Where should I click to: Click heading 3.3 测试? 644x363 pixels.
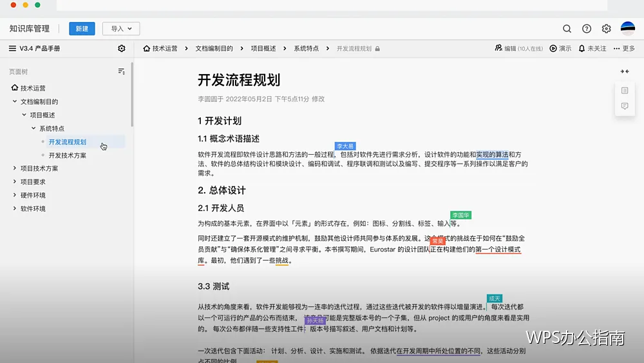click(213, 286)
